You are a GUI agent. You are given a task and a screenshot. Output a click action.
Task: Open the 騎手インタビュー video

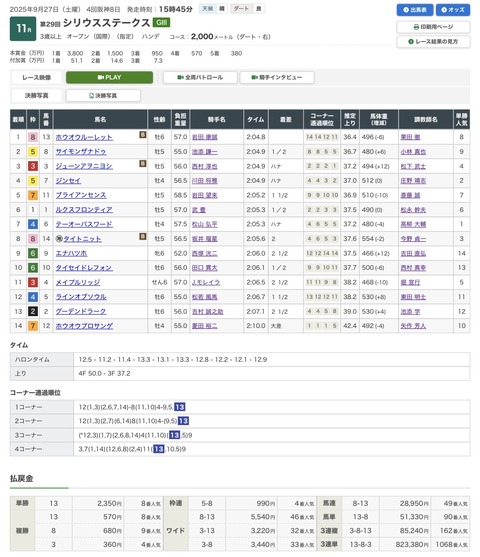[277, 77]
